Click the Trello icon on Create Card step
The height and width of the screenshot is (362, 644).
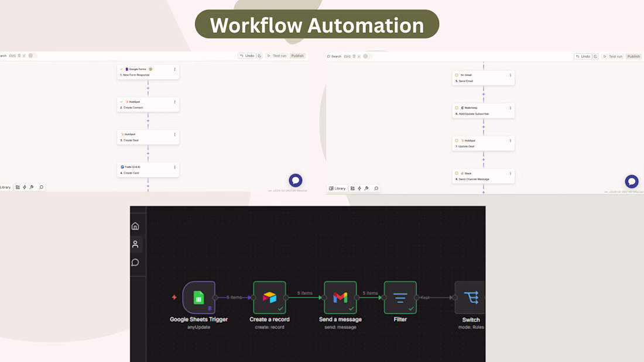pos(122,167)
